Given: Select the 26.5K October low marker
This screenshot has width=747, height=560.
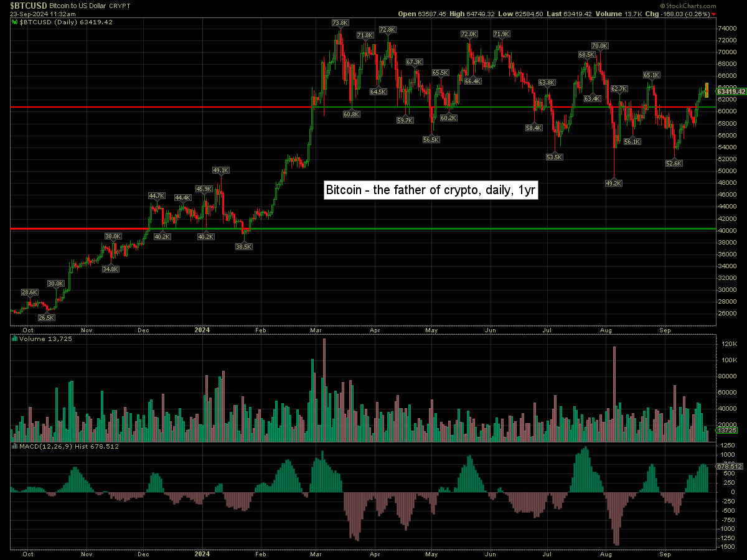Looking at the screenshot, I should pos(46,317).
